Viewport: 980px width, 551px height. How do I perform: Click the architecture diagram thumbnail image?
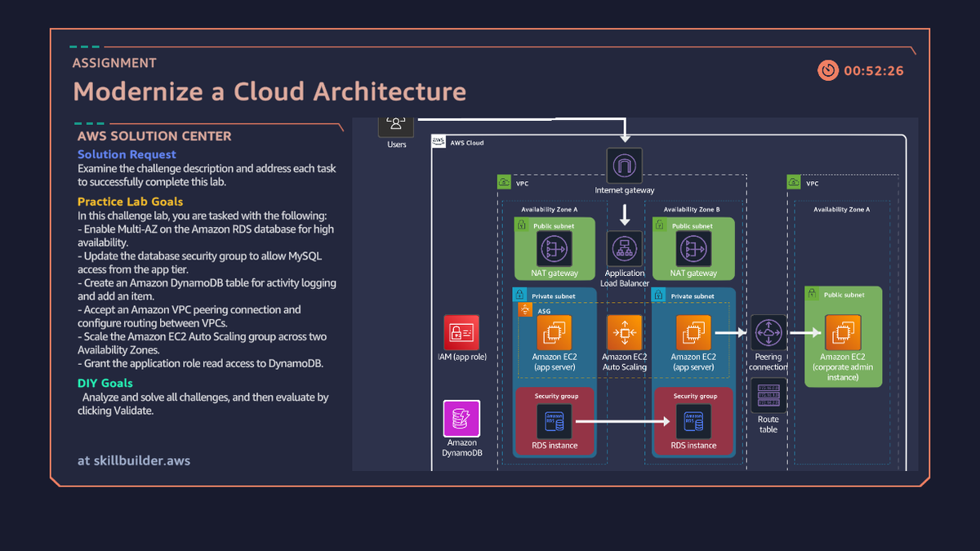tap(635, 294)
